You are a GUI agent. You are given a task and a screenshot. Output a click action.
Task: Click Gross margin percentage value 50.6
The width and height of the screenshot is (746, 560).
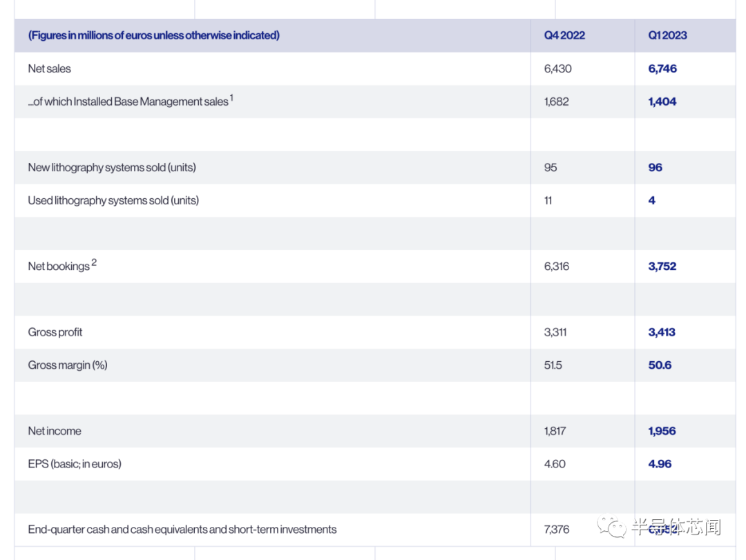tap(660, 365)
